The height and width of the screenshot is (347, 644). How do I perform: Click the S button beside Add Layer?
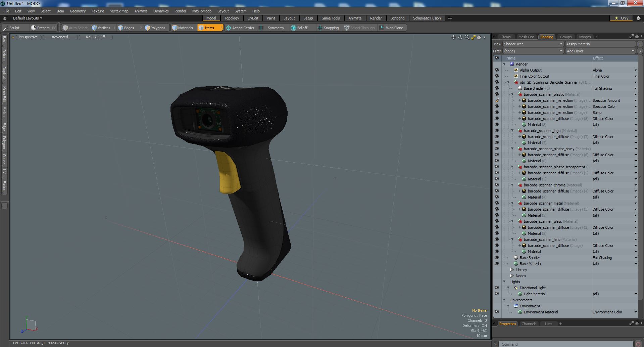640,51
